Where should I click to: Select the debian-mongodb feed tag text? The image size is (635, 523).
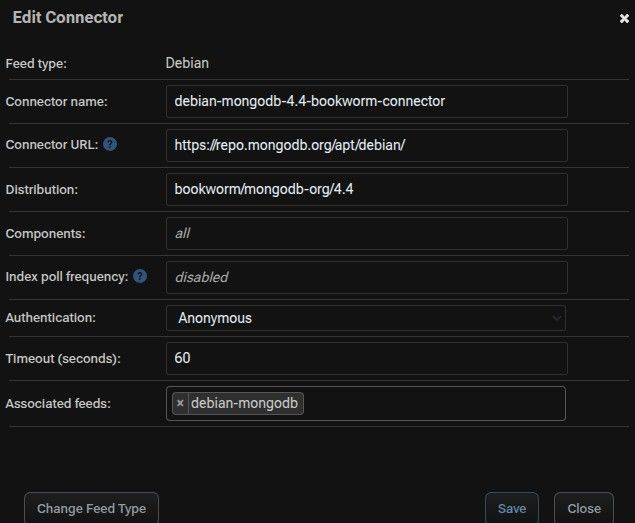[x=244, y=403]
